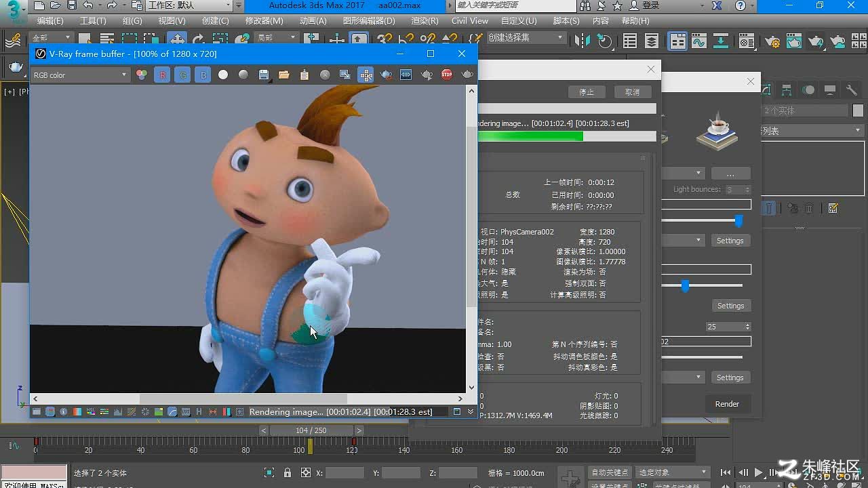Open the RGB color channel dropdown

coord(80,75)
